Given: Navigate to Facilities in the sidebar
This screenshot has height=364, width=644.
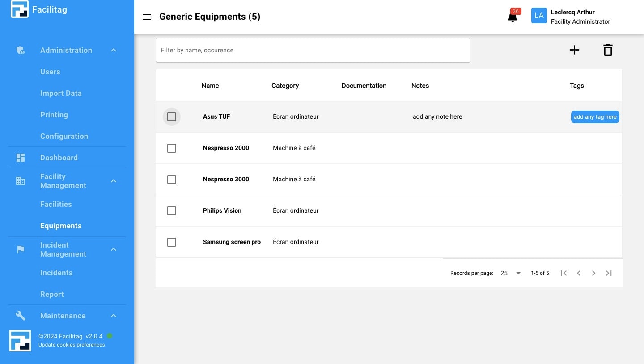Looking at the screenshot, I should [56, 204].
